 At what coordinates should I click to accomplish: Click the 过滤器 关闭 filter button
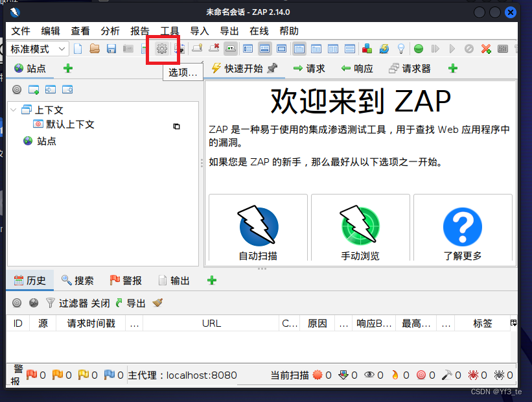[x=78, y=303]
